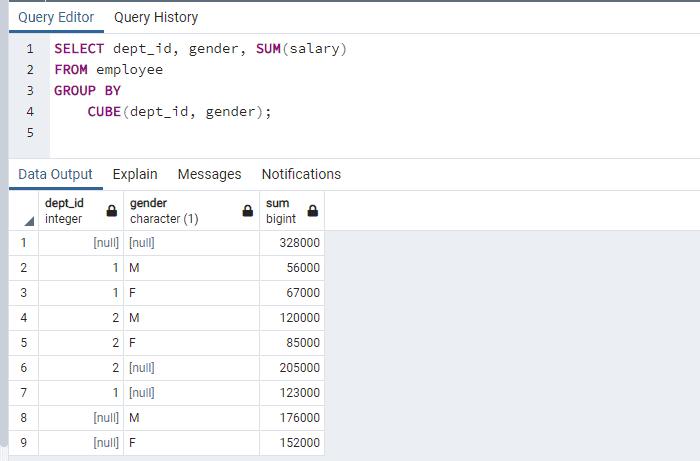Show the Messages tab

click(x=209, y=174)
